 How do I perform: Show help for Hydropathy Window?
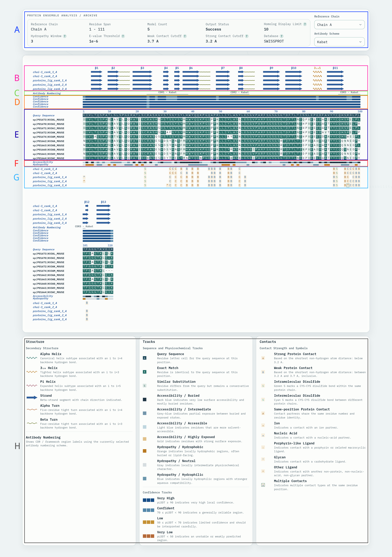(x=65, y=36)
